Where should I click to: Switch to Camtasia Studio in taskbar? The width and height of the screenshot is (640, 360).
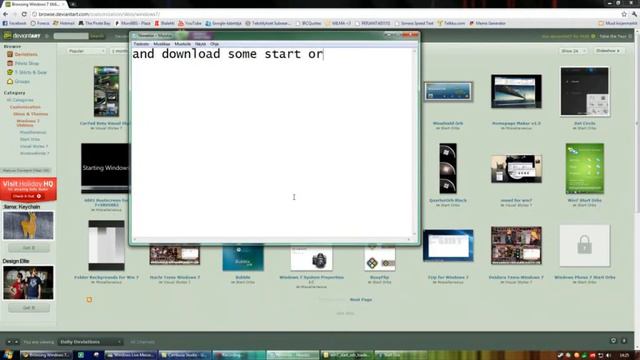point(185,355)
